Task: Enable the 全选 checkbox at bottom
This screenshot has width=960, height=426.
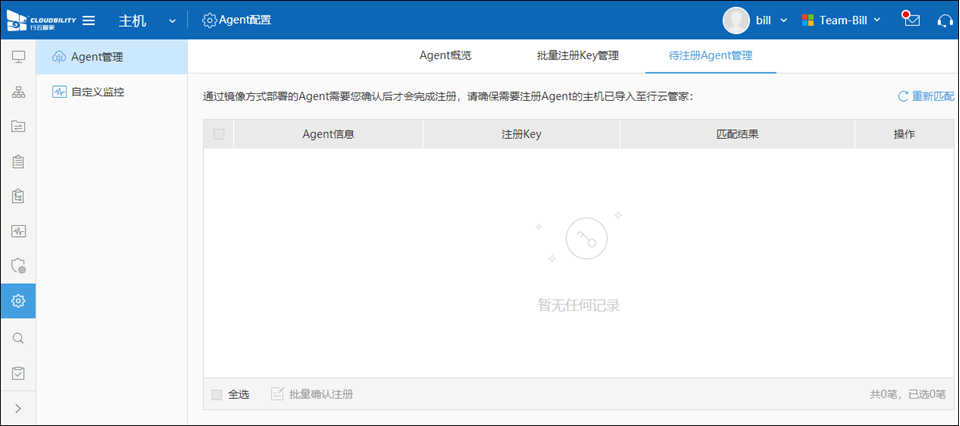Action: click(217, 394)
